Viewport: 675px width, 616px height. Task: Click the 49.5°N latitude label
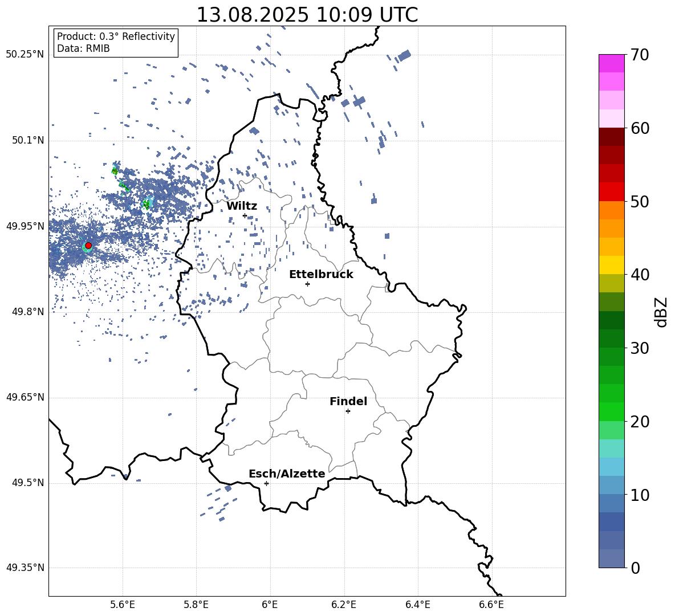28,483
